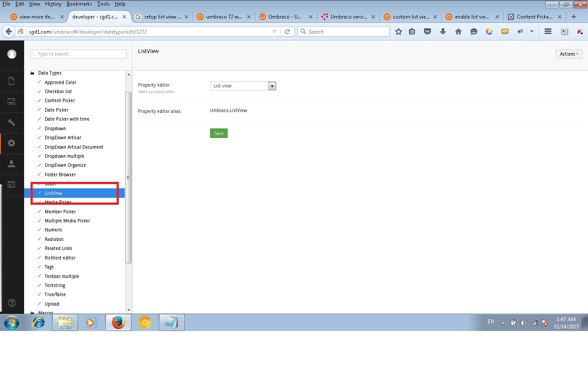Viewport: 588px width, 387px height.
Task: Click tree scrollbar down arrow
Action: tap(129, 310)
